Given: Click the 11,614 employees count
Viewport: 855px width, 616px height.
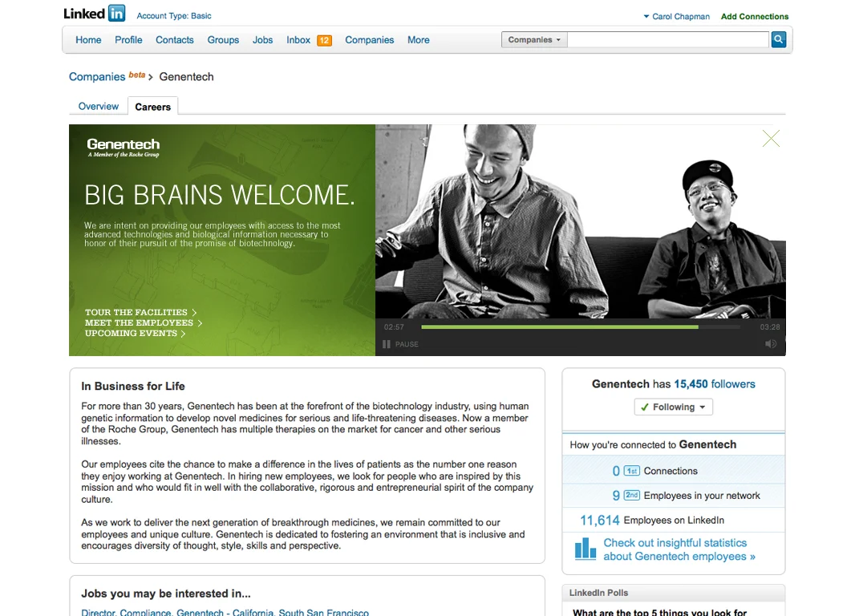Looking at the screenshot, I should pyautogui.click(x=599, y=520).
